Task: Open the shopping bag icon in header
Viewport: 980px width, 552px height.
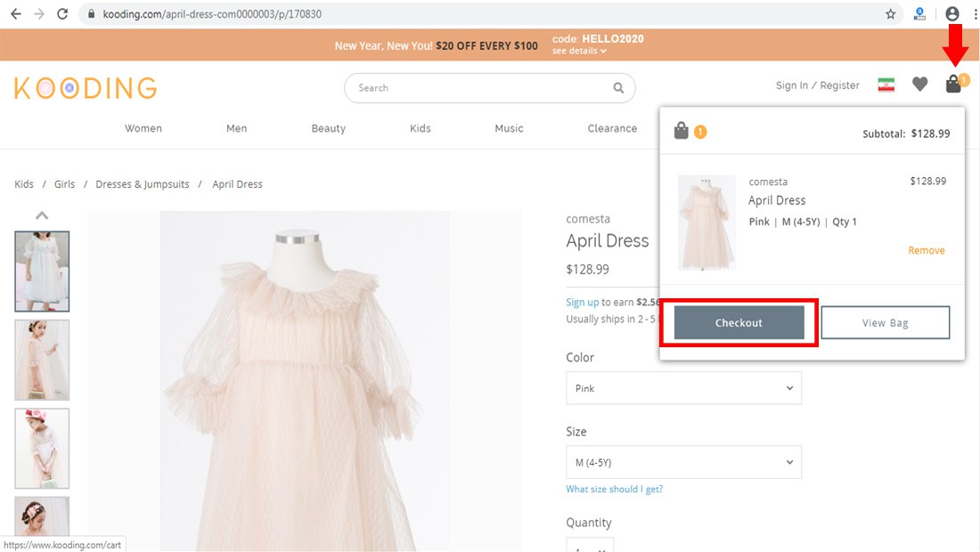Action: click(x=954, y=85)
